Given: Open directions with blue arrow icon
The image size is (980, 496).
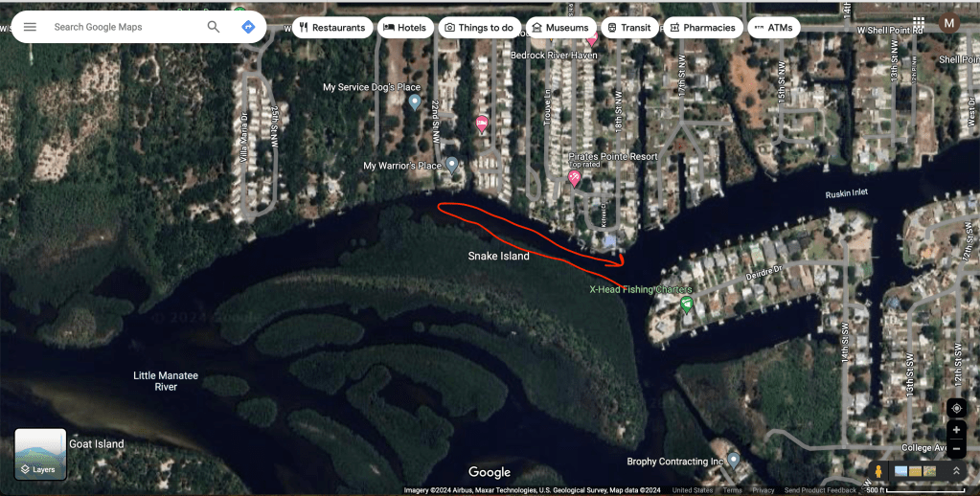Looking at the screenshot, I should pos(248,27).
